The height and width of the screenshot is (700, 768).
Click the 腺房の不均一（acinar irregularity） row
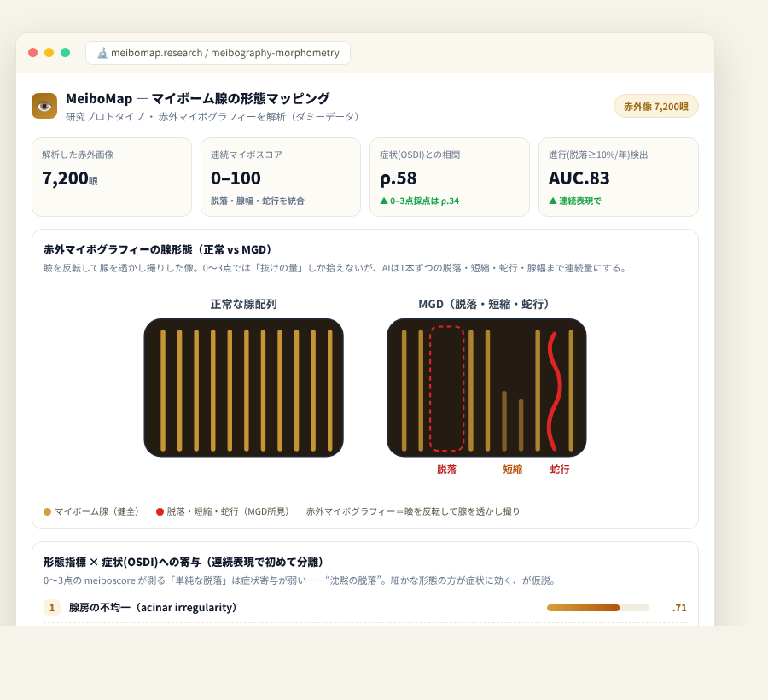[365, 608]
